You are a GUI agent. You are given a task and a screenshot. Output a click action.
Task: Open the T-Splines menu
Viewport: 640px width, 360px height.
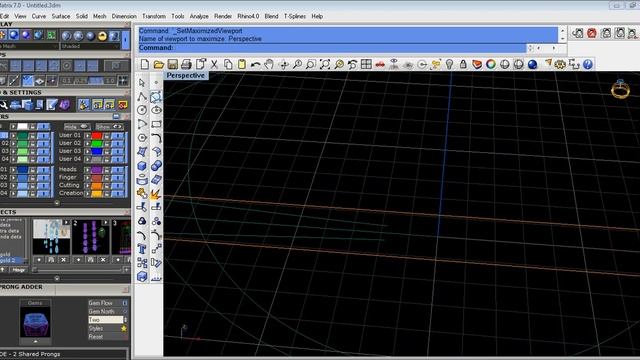click(295, 16)
